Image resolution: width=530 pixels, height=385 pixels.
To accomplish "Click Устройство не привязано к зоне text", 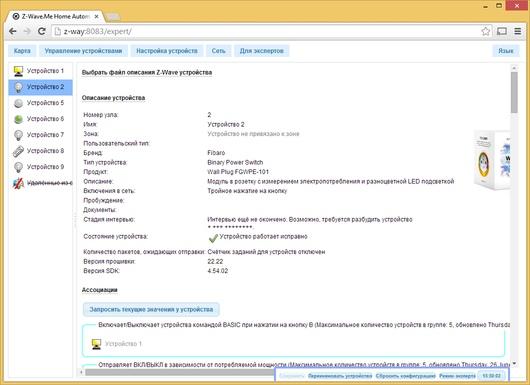I will coord(253,134).
